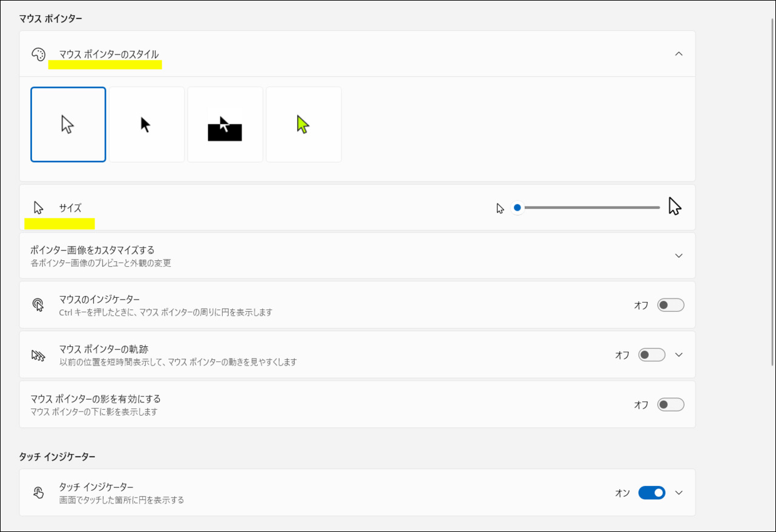776x532 pixels.
Task: Collapse the マウス ポインターのスタイル section
Action: 679,54
